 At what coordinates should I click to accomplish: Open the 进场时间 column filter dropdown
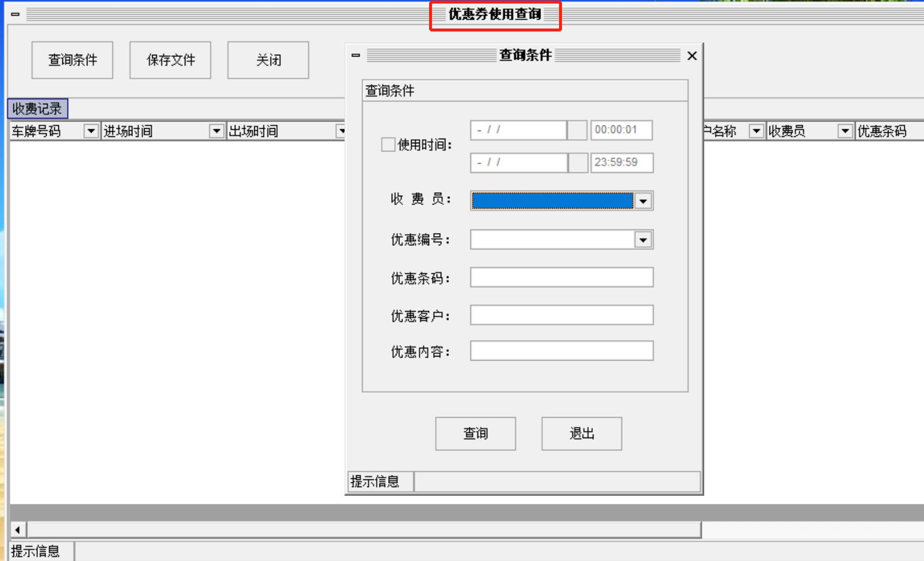[x=217, y=131]
